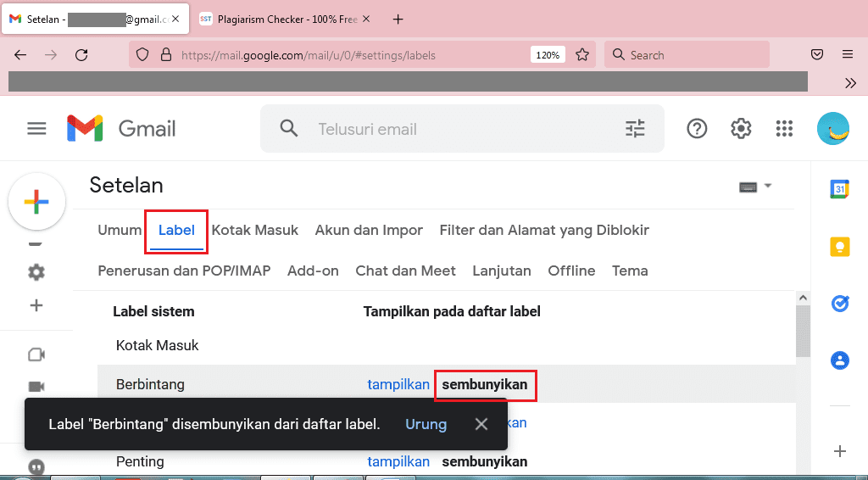Show search options filter icon
The width and height of the screenshot is (868, 480).
tap(635, 129)
